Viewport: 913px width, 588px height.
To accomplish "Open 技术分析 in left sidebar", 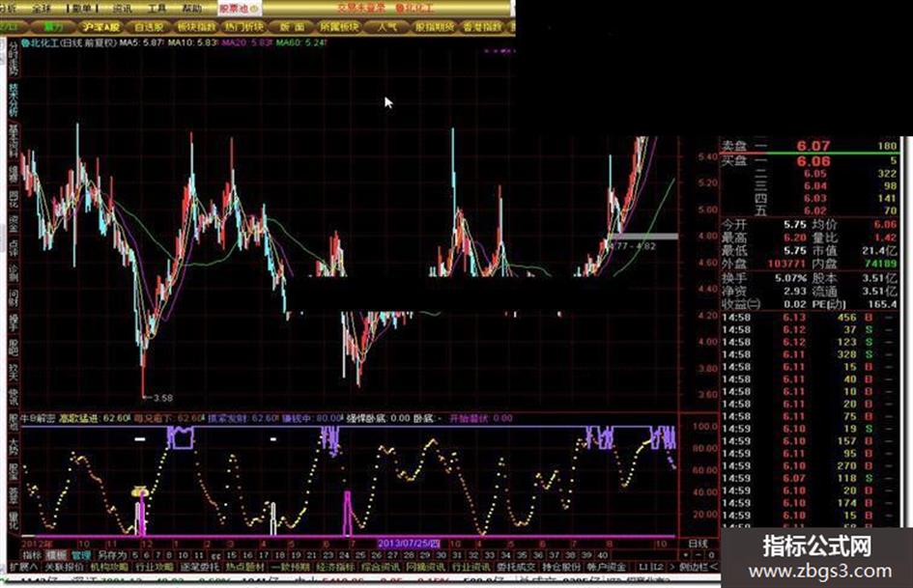I will 13,99.
